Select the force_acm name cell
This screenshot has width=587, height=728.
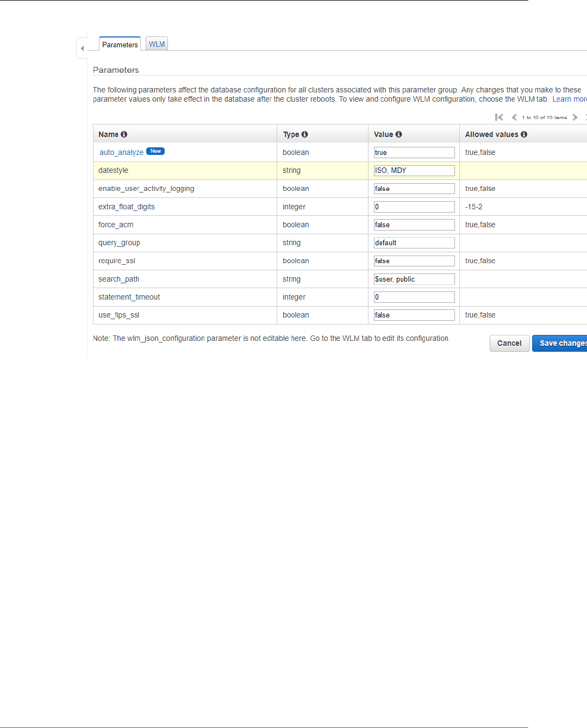pyautogui.click(x=185, y=225)
